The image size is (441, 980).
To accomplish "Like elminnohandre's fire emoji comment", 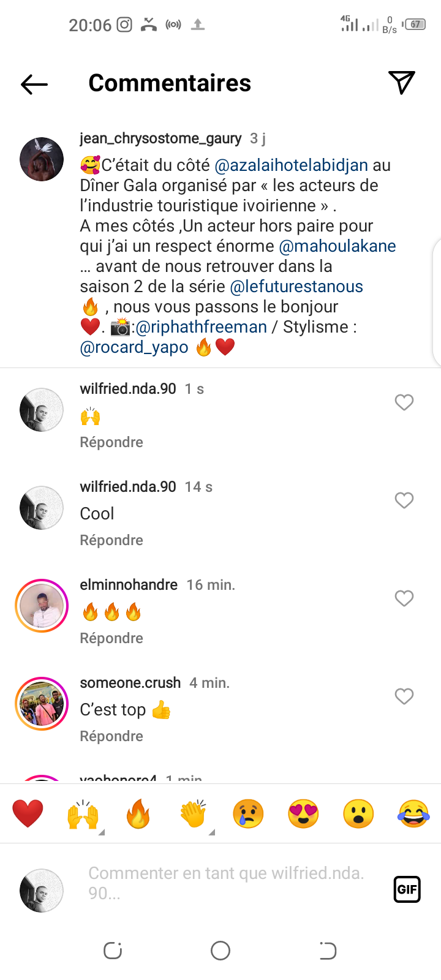I will pyautogui.click(x=404, y=598).
